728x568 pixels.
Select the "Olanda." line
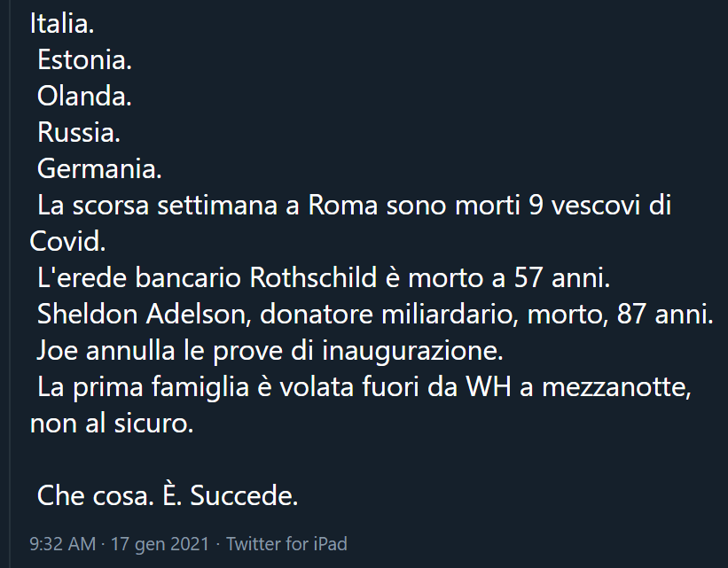pyautogui.click(x=84, y=97)
